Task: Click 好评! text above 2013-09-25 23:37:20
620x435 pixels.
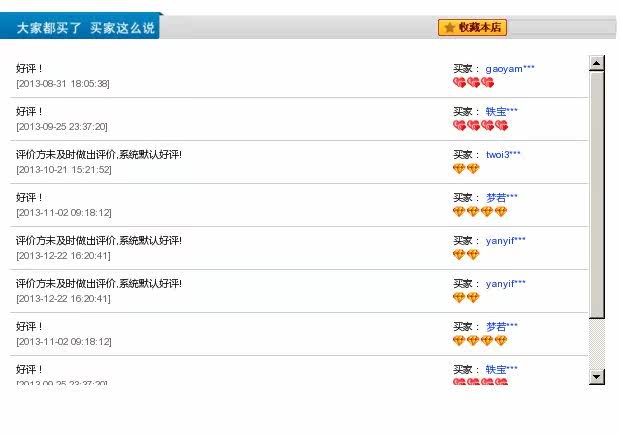Action: (29, 112)
